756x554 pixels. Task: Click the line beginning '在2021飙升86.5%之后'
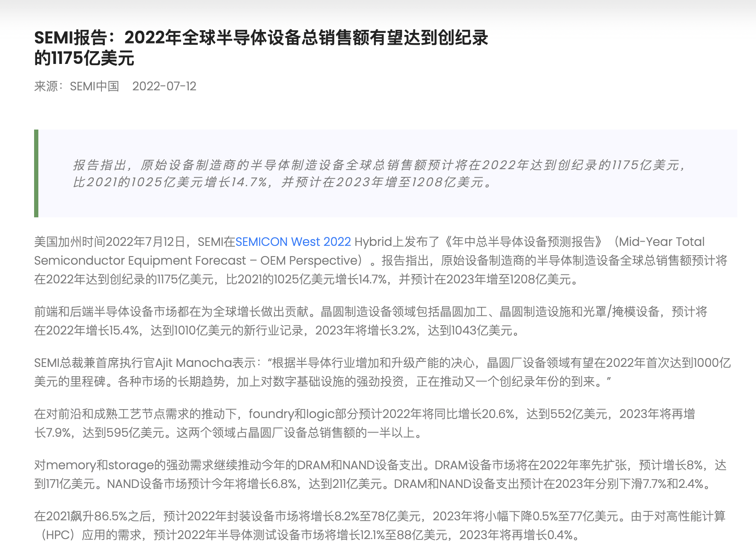[x=380, y=516]
